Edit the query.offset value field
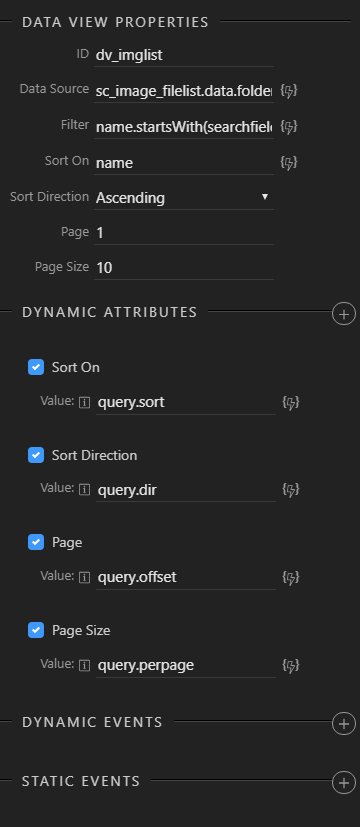 (186, 578)
